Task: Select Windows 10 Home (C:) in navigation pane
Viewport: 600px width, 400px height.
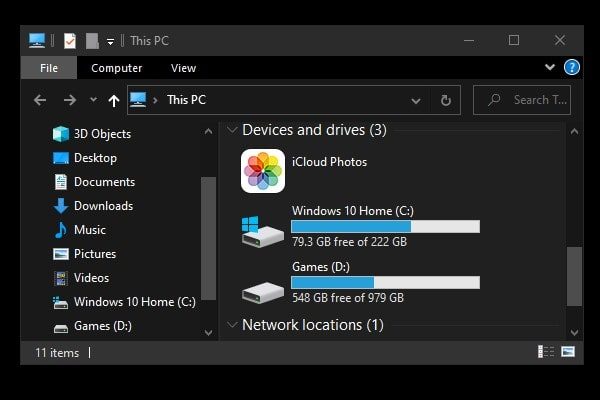Action: pyautogui.click(x=124, y=302)
